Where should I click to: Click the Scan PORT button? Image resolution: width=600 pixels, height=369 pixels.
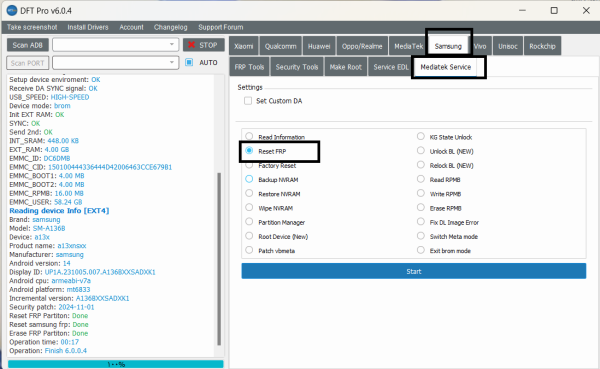pos(28,63)
